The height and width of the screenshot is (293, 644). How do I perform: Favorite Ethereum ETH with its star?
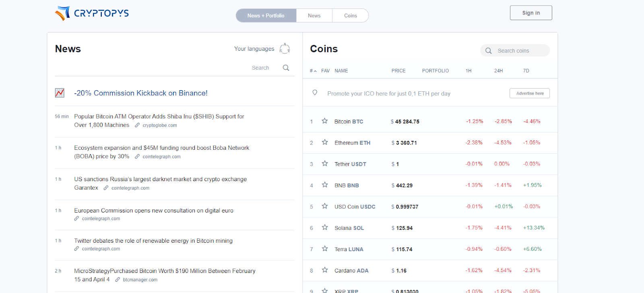324,142
